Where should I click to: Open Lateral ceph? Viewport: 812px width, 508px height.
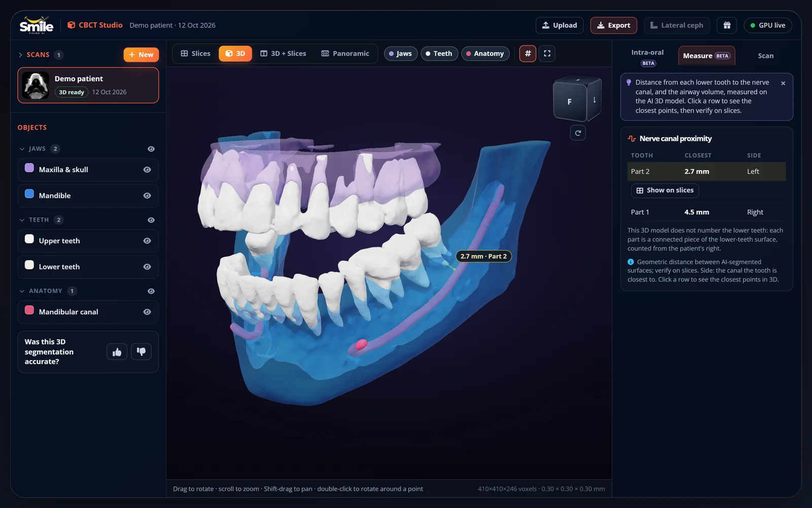(677, 25)
